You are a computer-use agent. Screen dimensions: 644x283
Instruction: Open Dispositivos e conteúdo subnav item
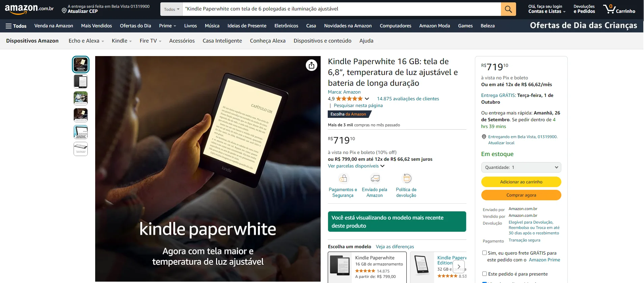click(322, 41)
